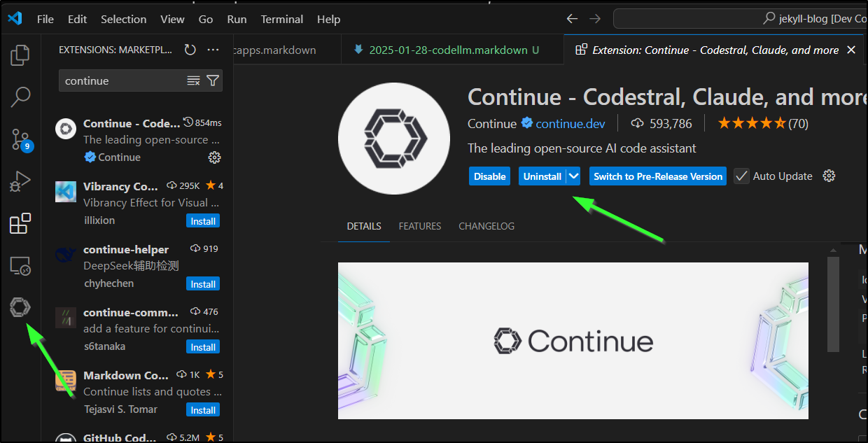This screenshot has width=868, height=443.
Task: Click the Continue extension icon in the list
Action: pos(66,129)
